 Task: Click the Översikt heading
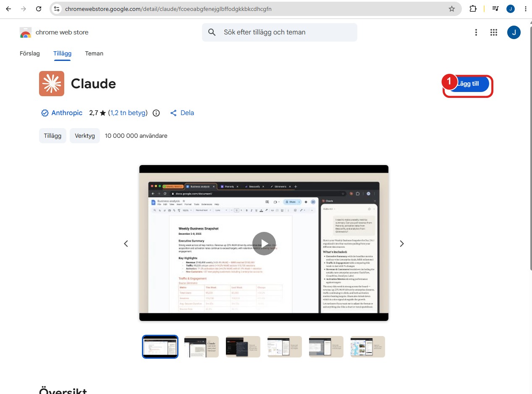tap(63, 391)
